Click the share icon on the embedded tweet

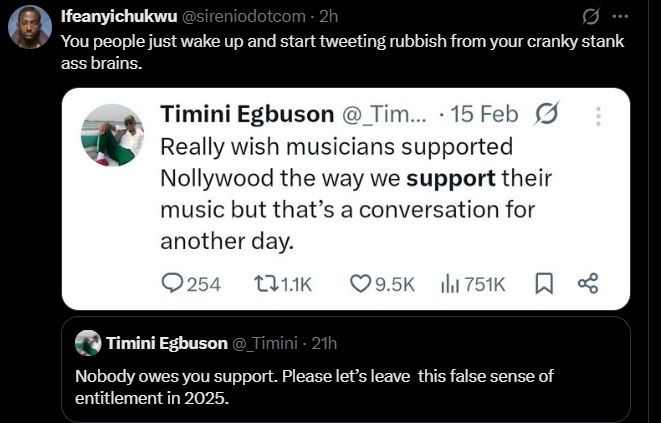click(x=588, y=284)
